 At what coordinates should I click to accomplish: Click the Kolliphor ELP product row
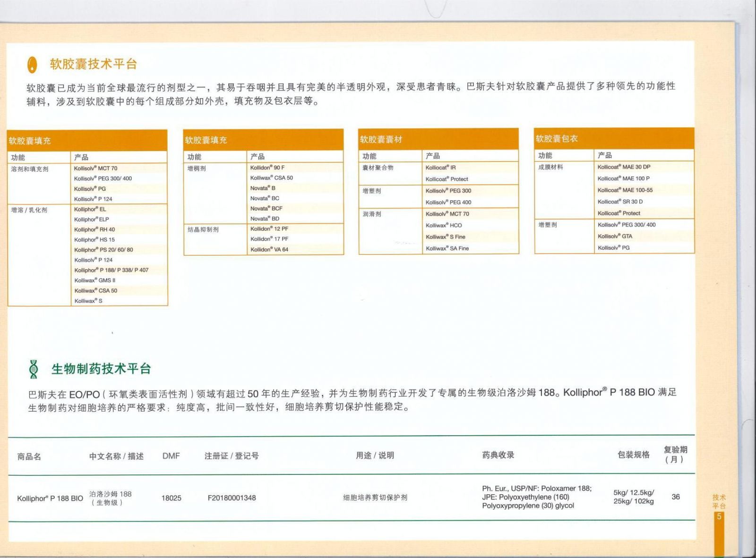click(x=119, y=220)
